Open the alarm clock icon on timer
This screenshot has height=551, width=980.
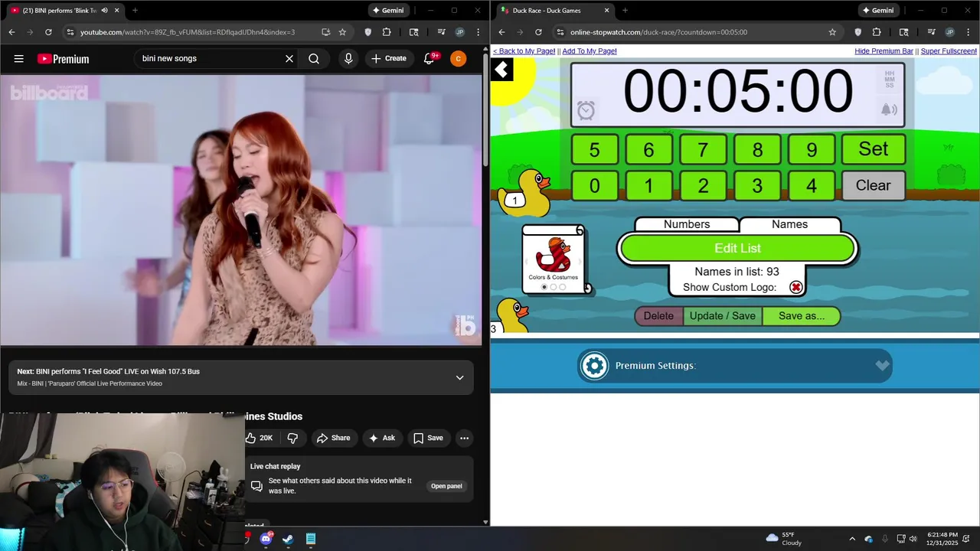(586, 111)
